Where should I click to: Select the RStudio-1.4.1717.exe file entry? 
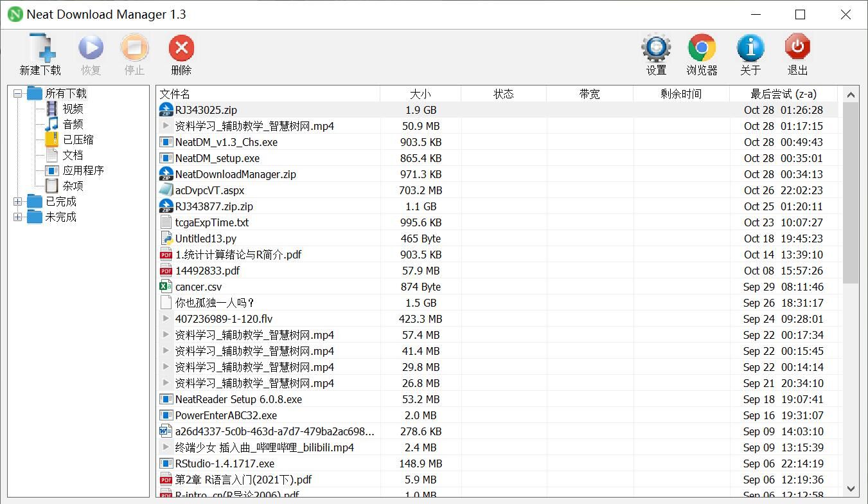pyautogui.click(x=224, y=464)
